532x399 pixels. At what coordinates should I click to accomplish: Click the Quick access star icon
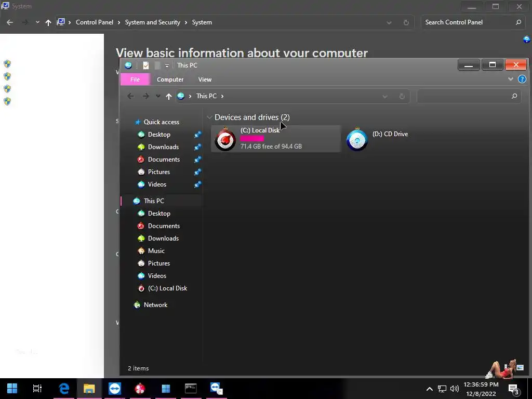[137, 122]
